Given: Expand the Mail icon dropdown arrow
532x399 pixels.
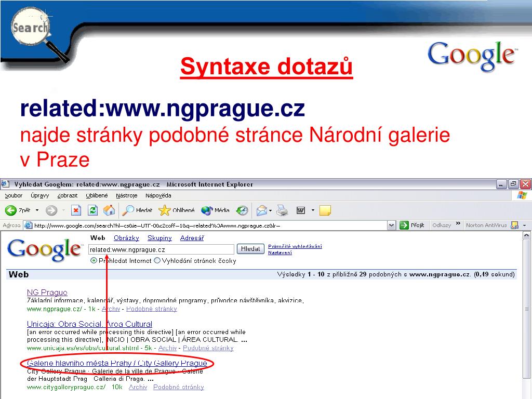Looking at the screenshot, I should pos(270,210).
